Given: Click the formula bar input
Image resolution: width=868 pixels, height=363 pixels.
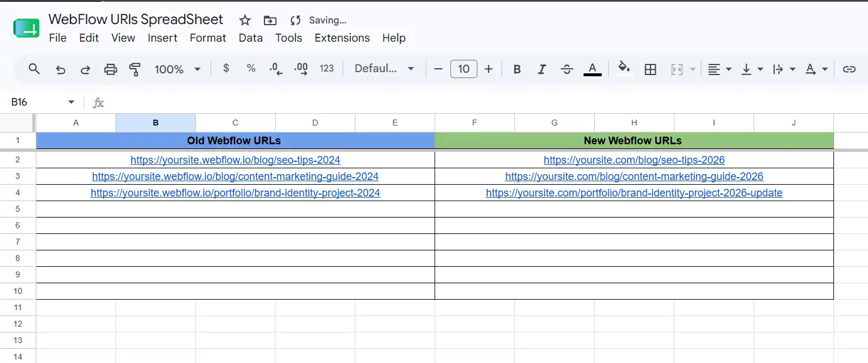Looking at the screenshot, I should [x=487, y=103].
